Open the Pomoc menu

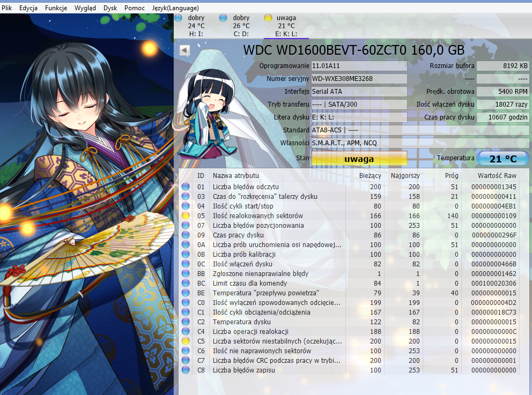pos(135,8)
